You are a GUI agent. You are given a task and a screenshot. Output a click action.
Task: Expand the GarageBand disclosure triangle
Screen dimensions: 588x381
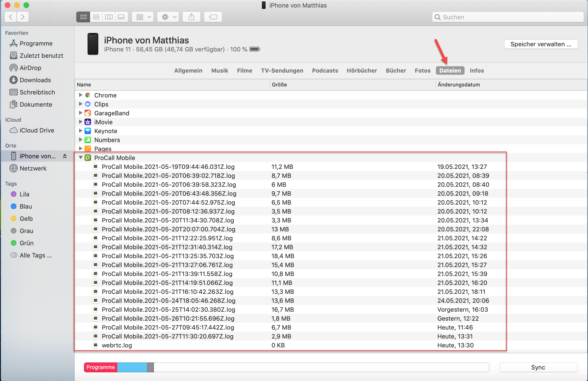pos(80,113)
